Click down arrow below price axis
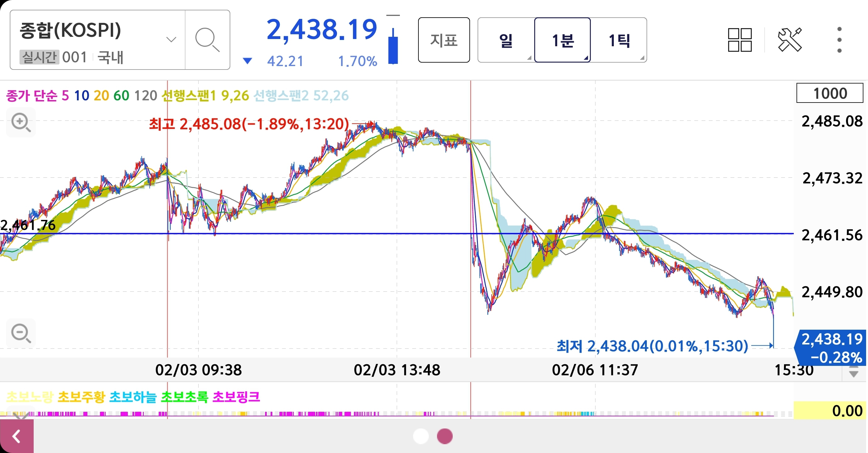Image resolution: width=868 pixels, height=453 pixels. click(x=853, y=373)
